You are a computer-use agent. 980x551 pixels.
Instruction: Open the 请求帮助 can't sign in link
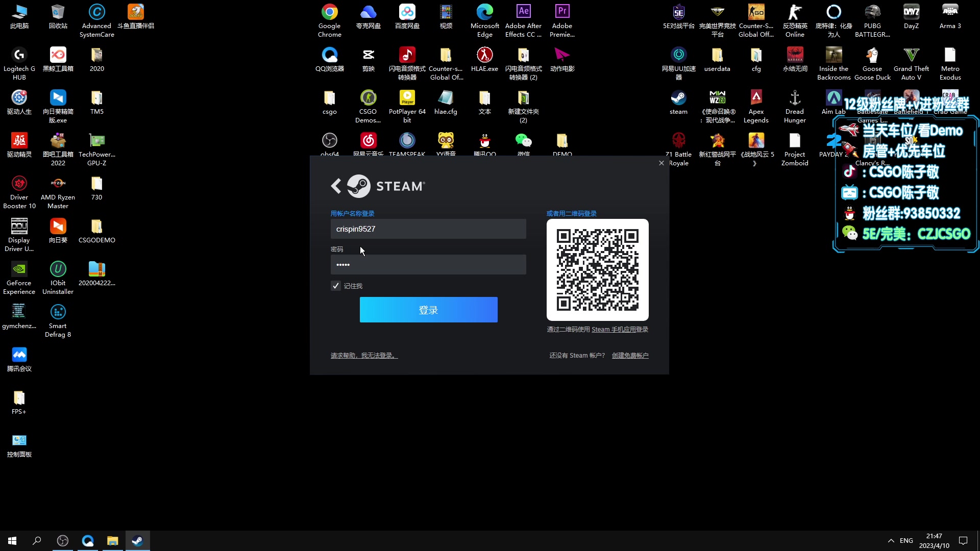[364, 356]
